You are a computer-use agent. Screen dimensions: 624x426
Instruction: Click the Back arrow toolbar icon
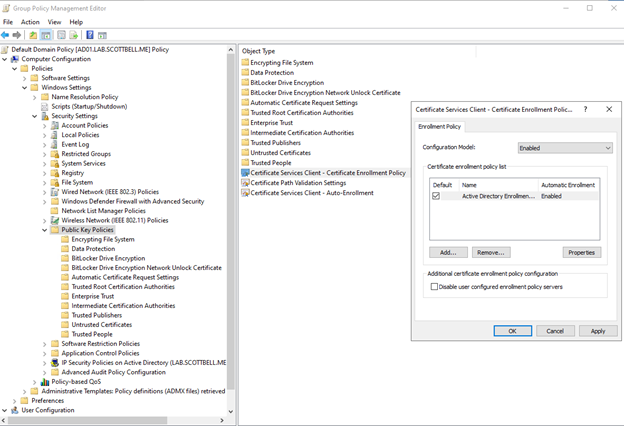tap(6, 35)
